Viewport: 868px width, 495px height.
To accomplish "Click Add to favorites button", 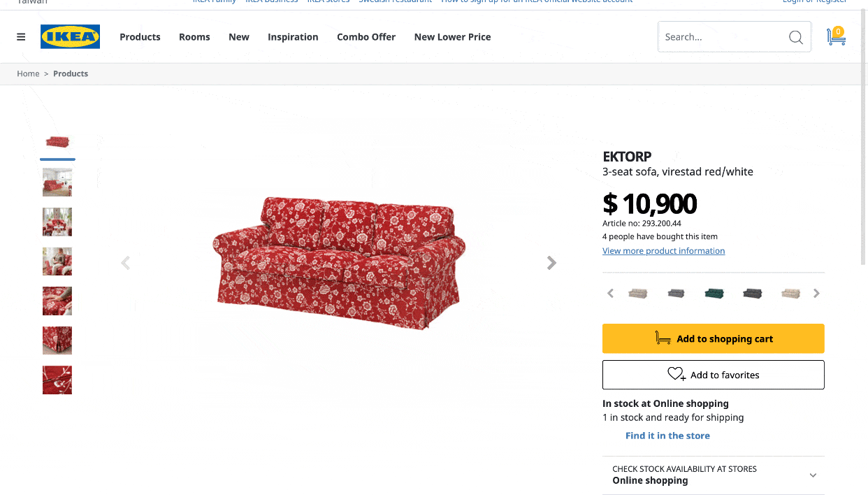I will point(713,375).
